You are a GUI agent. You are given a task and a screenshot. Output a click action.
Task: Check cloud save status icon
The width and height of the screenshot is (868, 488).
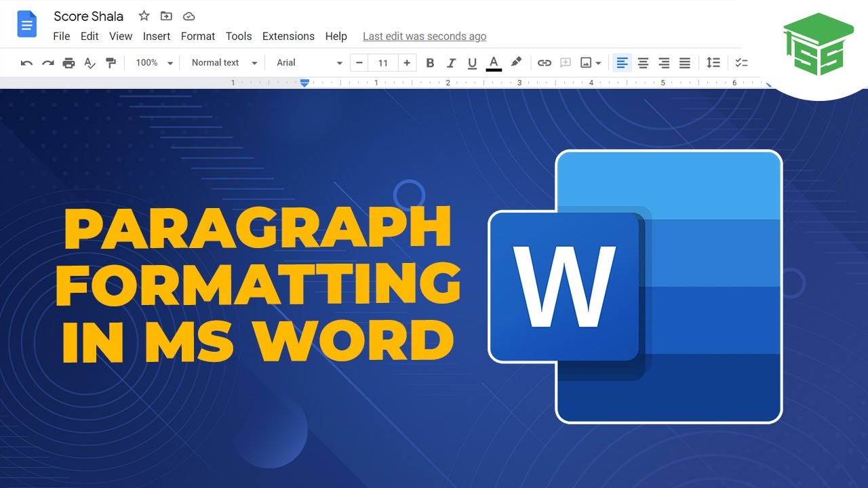tap(189, 16)
